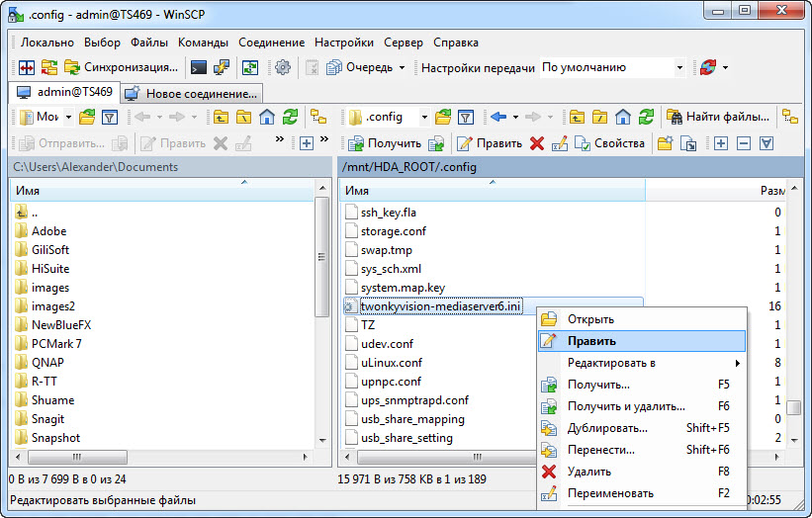Choose 'Править' in context menu

[x=642, y=341]
